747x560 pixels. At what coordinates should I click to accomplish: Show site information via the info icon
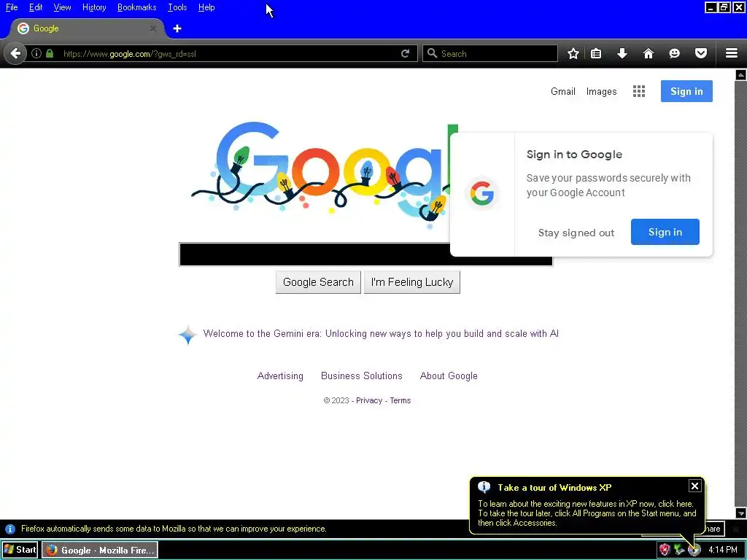pyautogui.click(x=36, y=53)
